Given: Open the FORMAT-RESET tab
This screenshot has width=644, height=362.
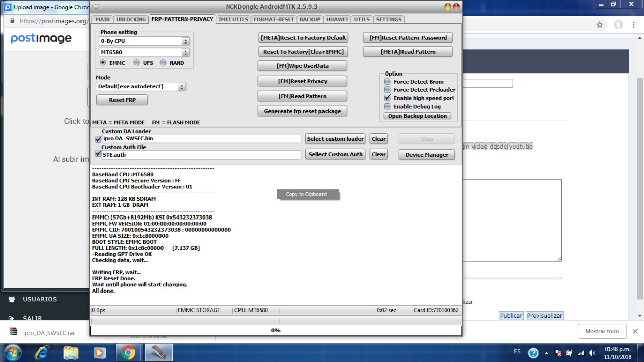Looking at the screenshot, I should pos(274,19).
